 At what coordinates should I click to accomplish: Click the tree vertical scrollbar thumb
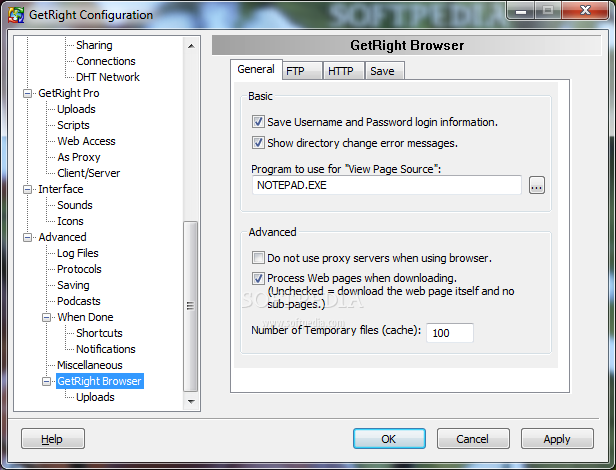coord(191,306)
